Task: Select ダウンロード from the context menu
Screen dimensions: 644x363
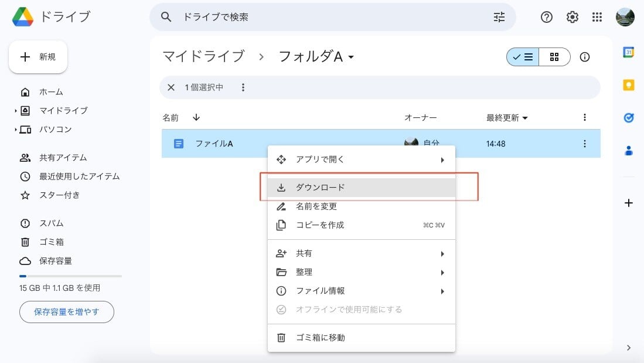Action: coord(319,187)
